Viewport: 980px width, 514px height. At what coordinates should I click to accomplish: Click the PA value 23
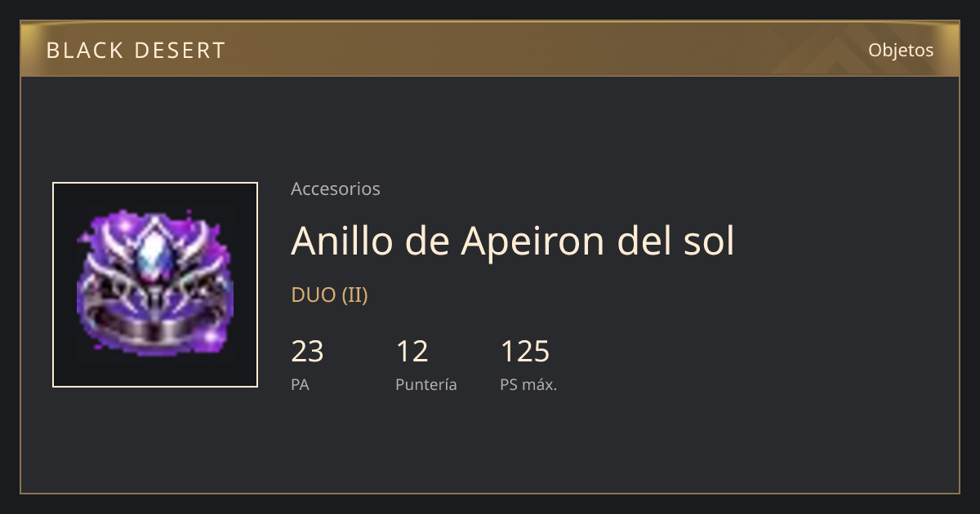click(308, 352)
